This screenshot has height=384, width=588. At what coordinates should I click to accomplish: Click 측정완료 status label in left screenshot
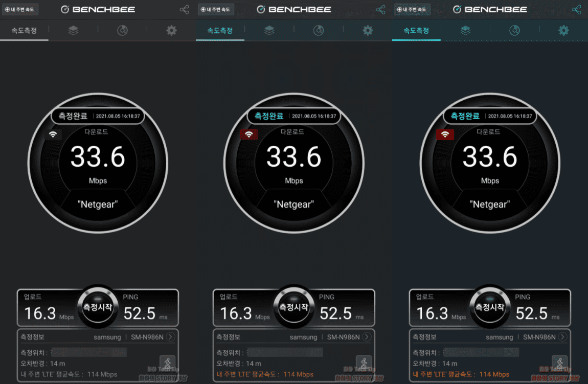click(x=73, y=116)
